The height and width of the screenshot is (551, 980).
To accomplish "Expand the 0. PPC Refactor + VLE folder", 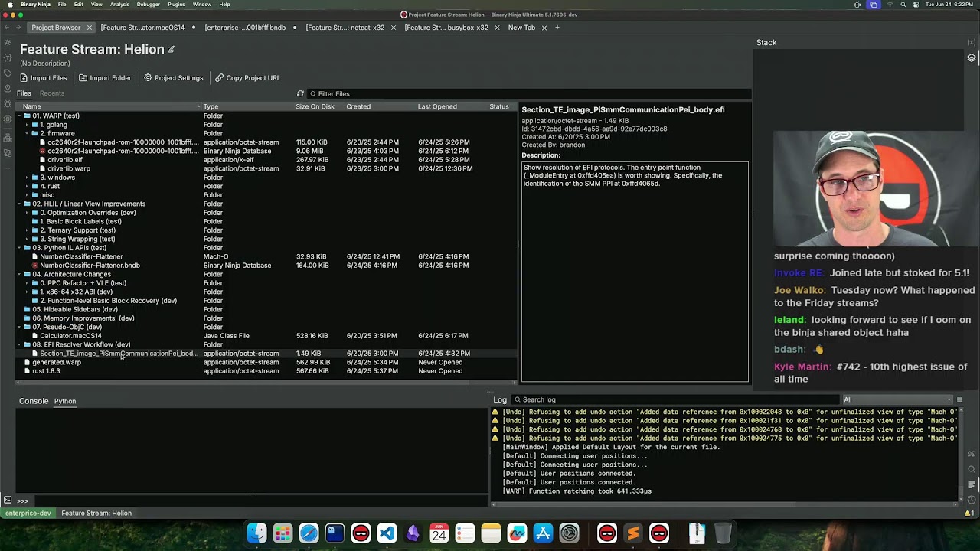I will pos(27,283).
